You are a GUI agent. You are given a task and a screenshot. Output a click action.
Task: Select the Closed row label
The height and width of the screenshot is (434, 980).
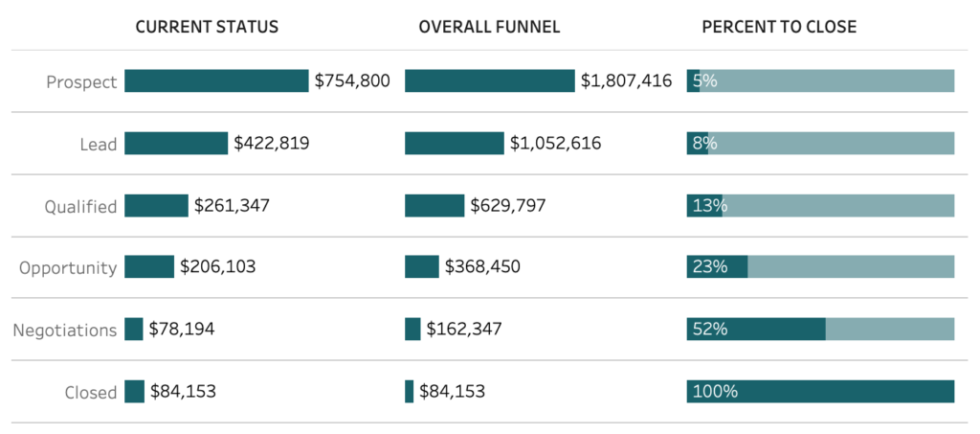(x=91, y=393)
